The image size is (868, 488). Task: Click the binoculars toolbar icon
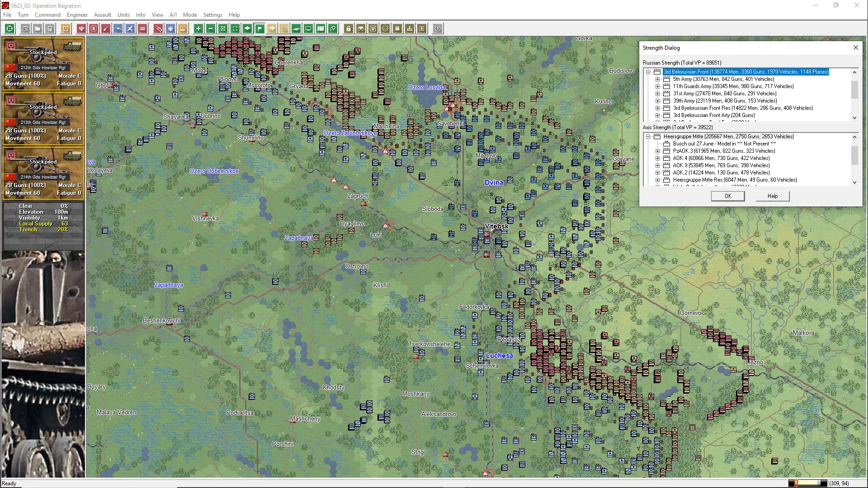pyautogui.click(x=361, y=28)
